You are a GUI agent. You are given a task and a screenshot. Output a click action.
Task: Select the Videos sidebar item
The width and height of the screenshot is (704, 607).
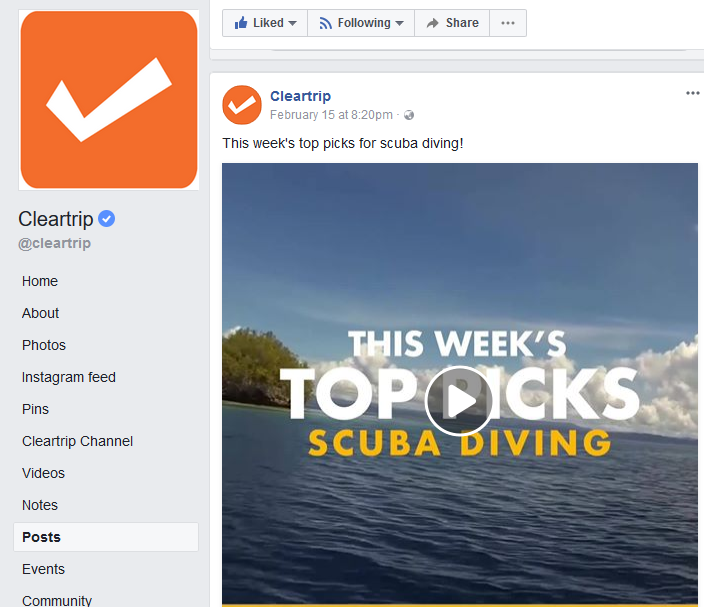pyautogui.click(x=44, y=473)
